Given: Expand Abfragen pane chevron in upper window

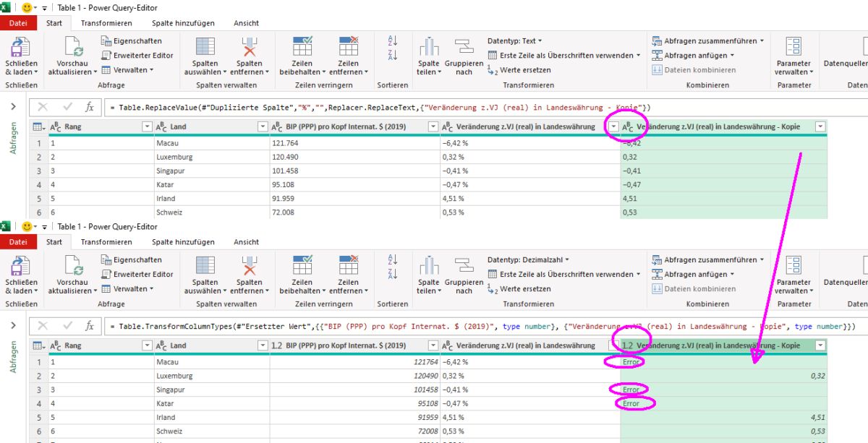Looking at the screenshot, I should pyautogui.click(x=13, y=107).
